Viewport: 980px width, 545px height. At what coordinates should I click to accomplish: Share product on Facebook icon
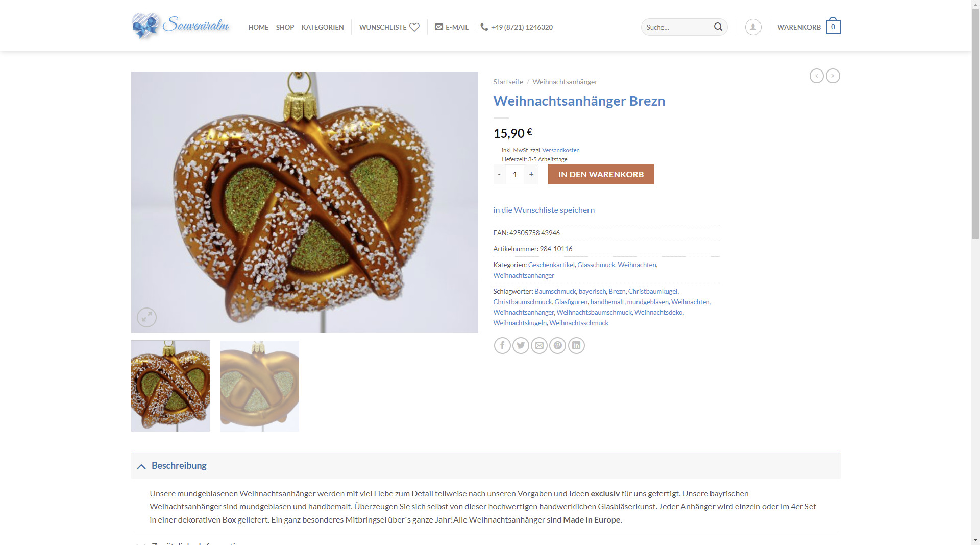coord(502,346)
